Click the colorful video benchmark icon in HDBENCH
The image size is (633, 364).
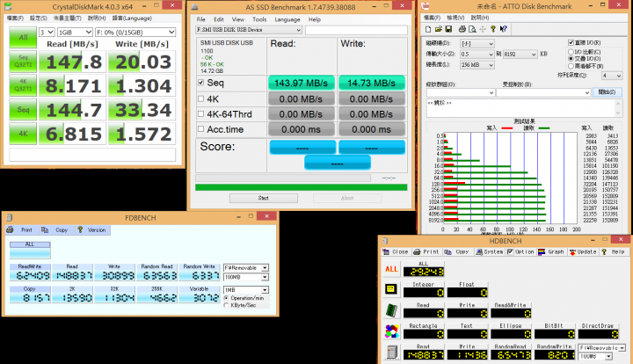coord(391,331)
